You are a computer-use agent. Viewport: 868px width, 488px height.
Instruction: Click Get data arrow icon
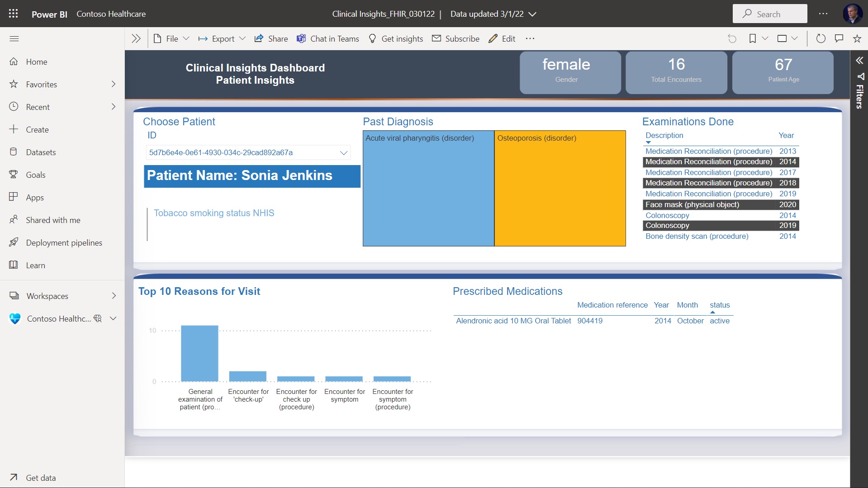tap(14, 477)
